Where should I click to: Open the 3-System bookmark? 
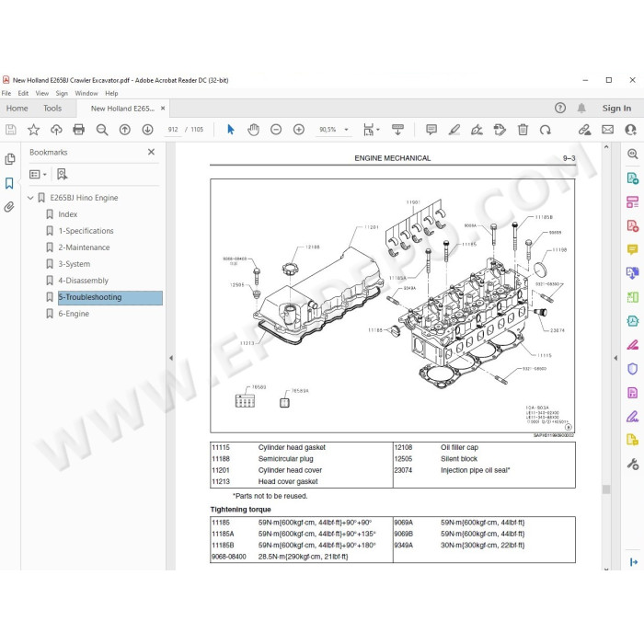coord(74,264)
